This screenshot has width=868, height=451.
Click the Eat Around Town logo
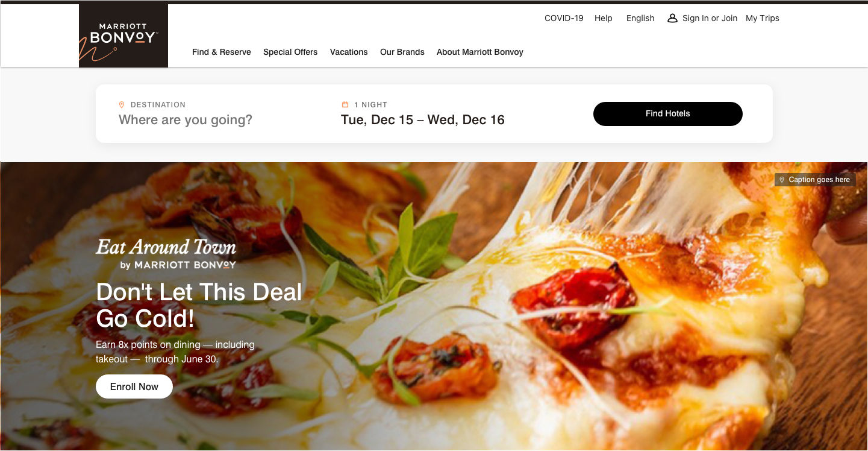(x=166, y=254)
